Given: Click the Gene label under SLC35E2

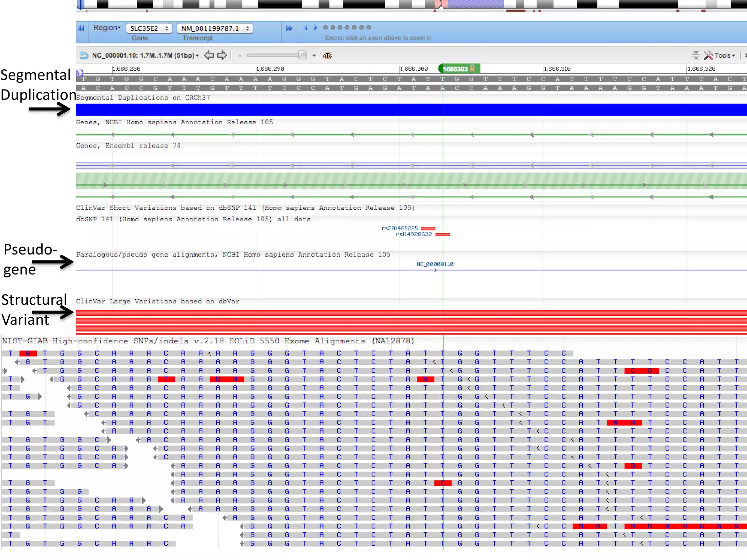Looking at the screenshot, I should click(x=140, y=38).
